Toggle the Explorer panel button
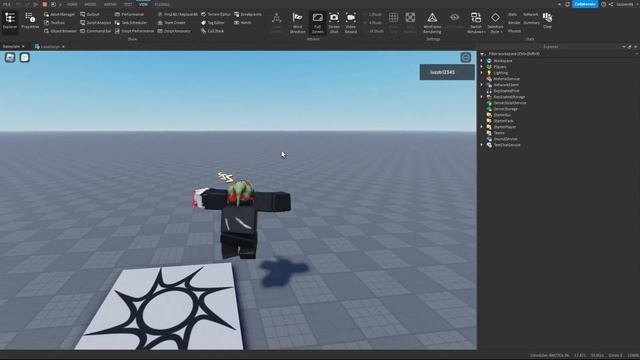This screenshot has width=640, height=360. [x=10, y=21]
